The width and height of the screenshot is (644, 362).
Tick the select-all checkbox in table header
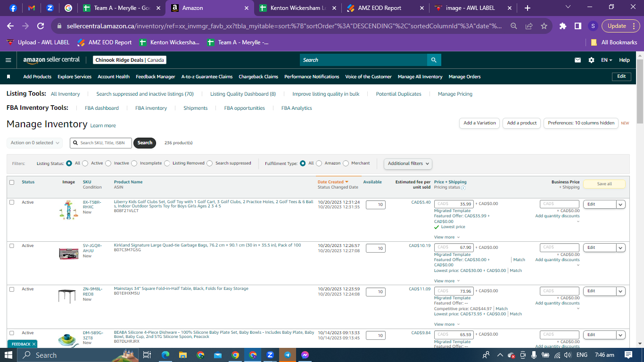[12, 182]
